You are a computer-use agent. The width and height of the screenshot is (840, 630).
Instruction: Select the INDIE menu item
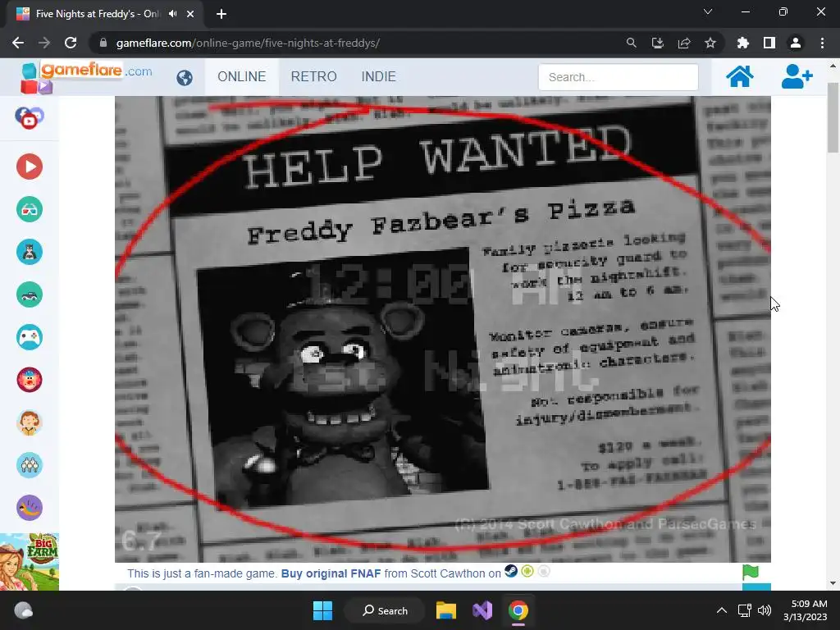coord(379,76)
